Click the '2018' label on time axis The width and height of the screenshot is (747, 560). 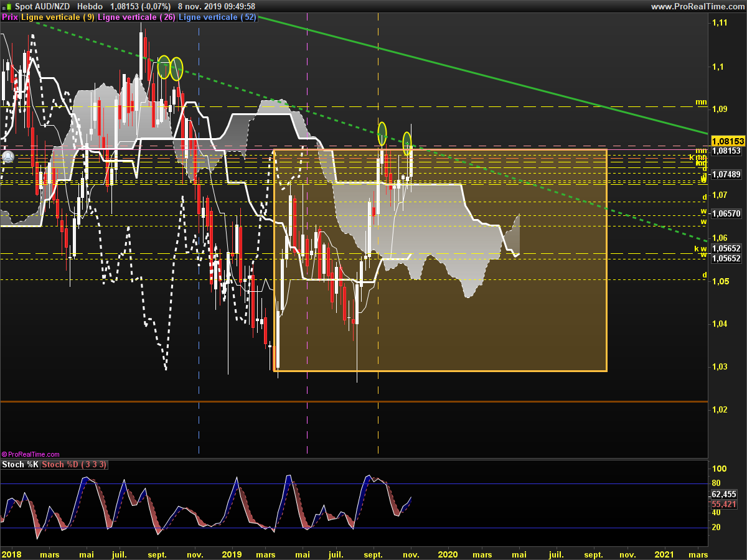[x=12, y=554]
